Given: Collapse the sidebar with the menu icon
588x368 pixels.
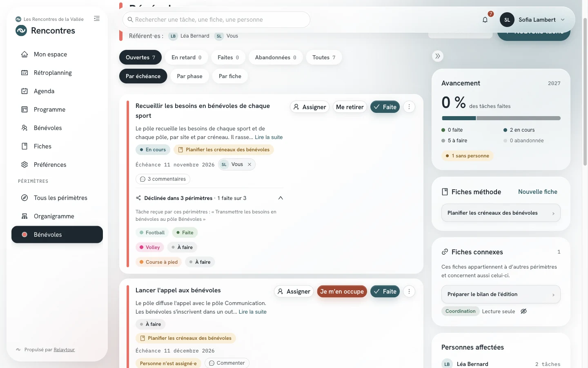Looking at the screenshot, I should (x=97, y=18).
